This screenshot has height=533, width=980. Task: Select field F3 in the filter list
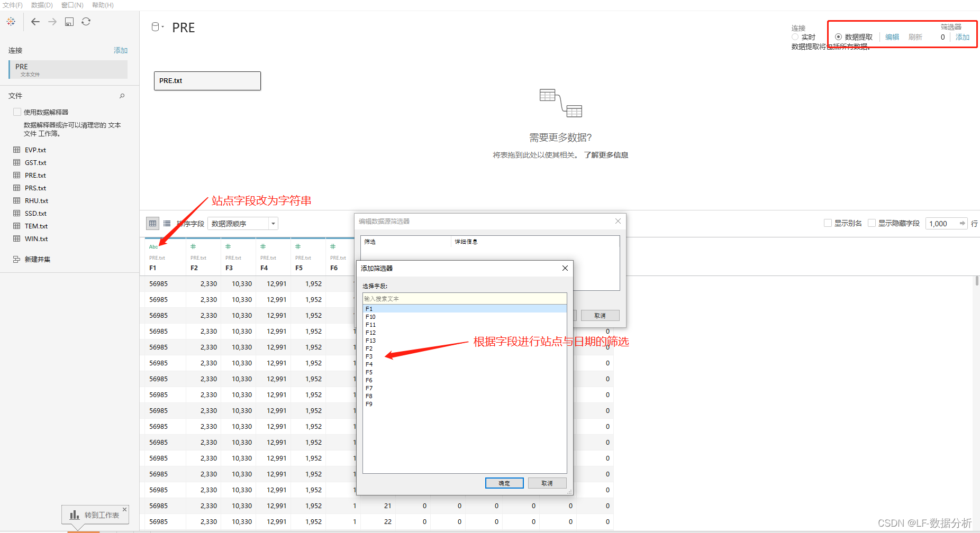click(465, 356)
